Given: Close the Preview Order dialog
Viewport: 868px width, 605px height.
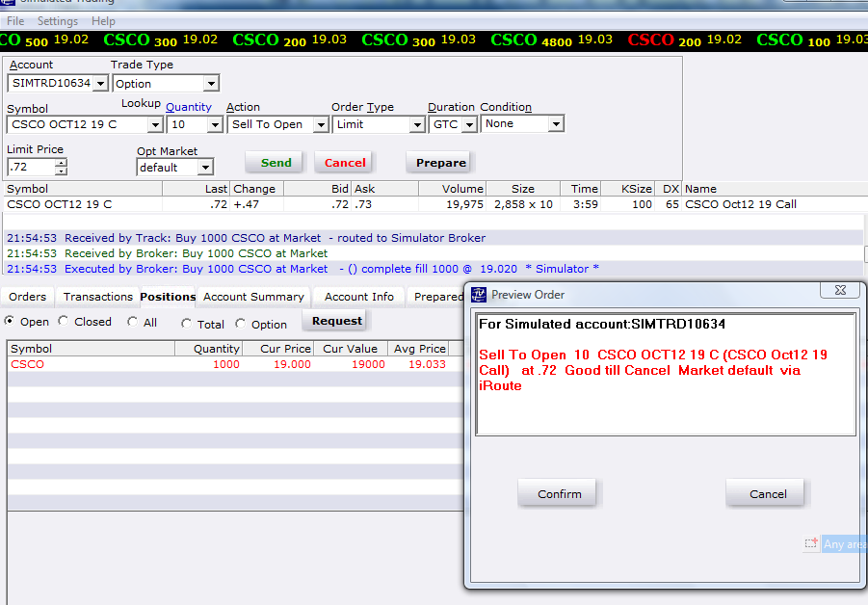Looking at the screenshot, I should [840, 290].
